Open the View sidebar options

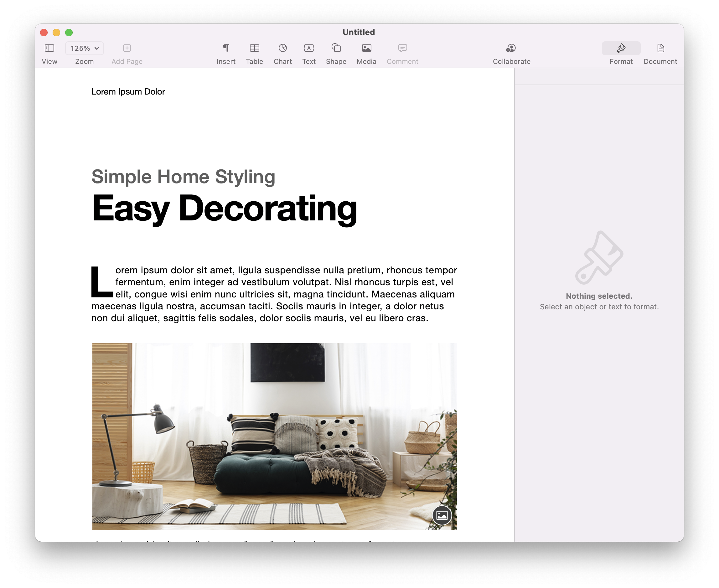49,48
